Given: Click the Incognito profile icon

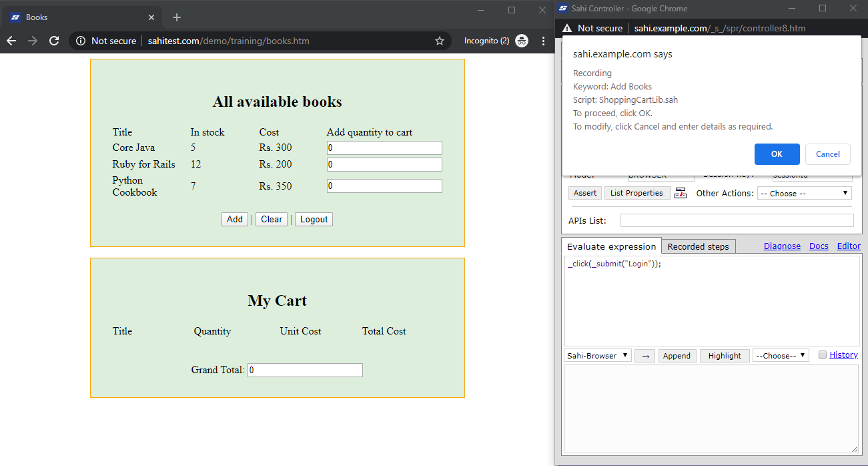Looking at the screenshot, I should click(x=521, y=41).
